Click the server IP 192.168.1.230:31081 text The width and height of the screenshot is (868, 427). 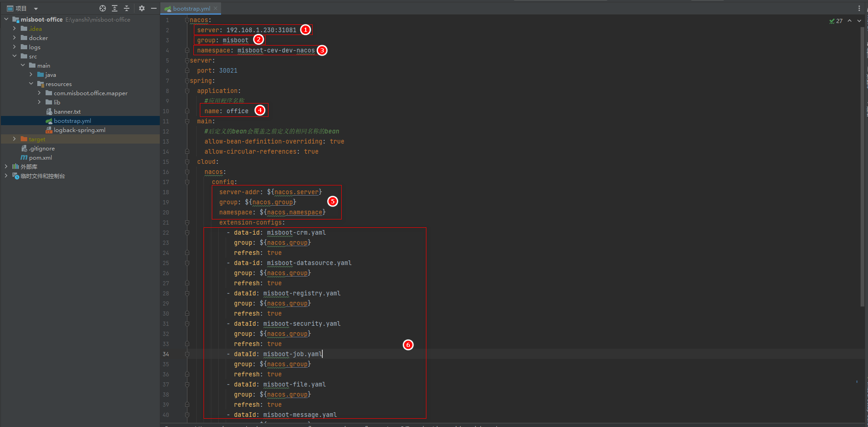click(x=261, y=30)
